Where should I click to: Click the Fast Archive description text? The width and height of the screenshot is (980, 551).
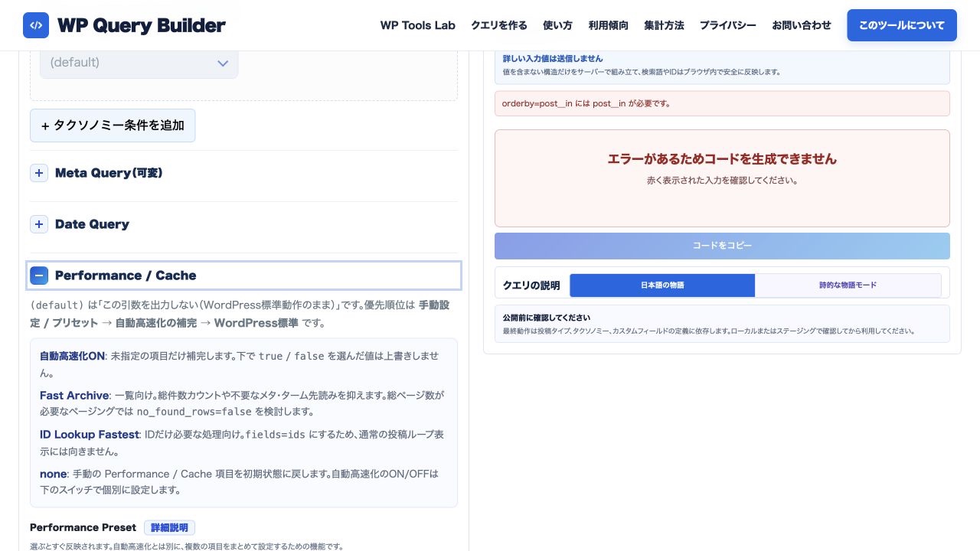coord(243,403)
